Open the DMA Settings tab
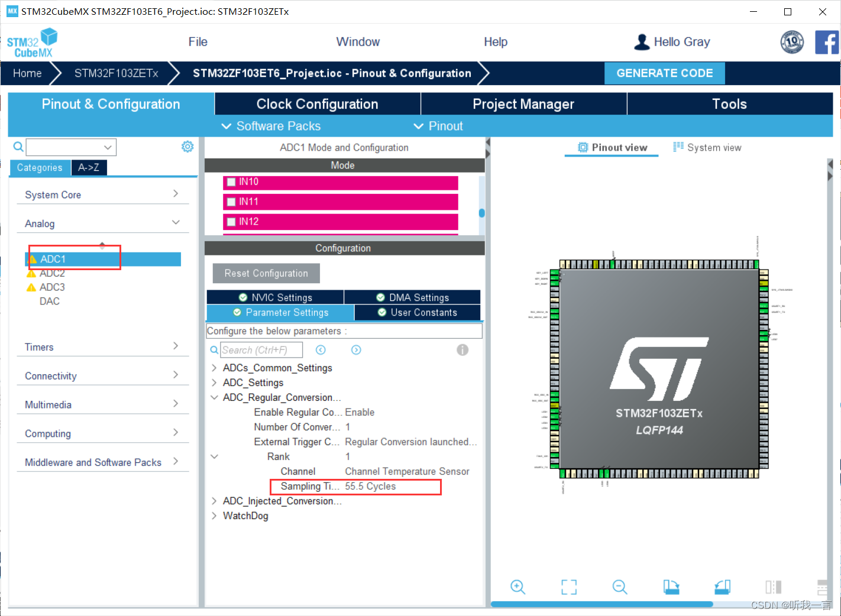This screenshot has width=841, height=616. [412, 297]
